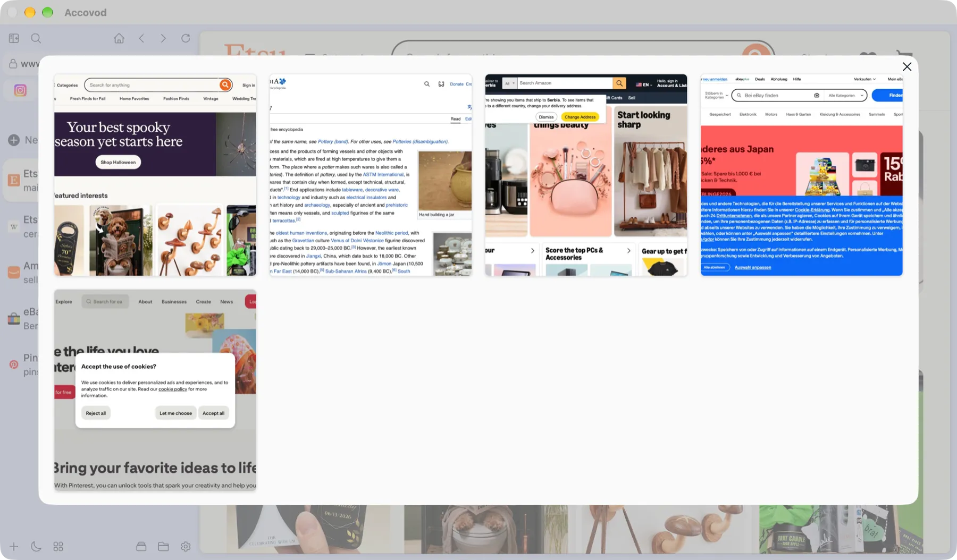957x560 pixels.
Task: Click 'Alle ablehnen' in the eBay thumbnail
Action: 715,267
